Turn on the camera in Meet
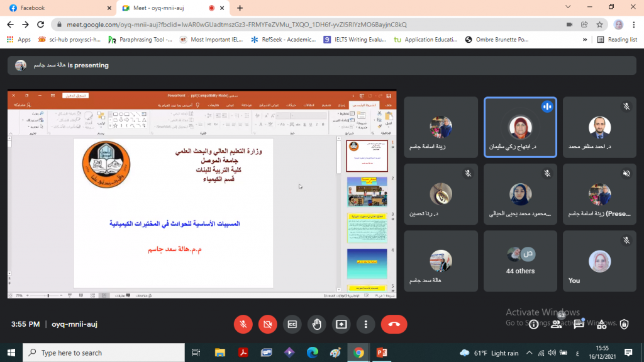This screenshot has width=644, height=362. point(267,324)
